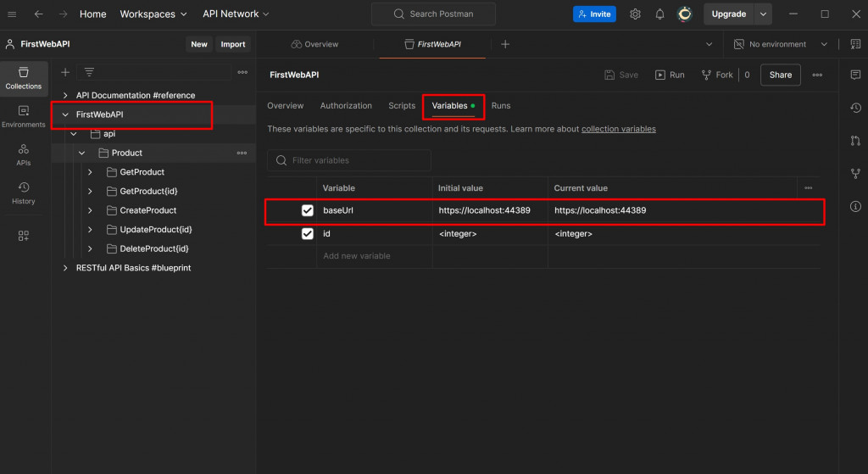Click the Upgrade button
The width and height of the screenshot is (868, 474).
point(728,14)
